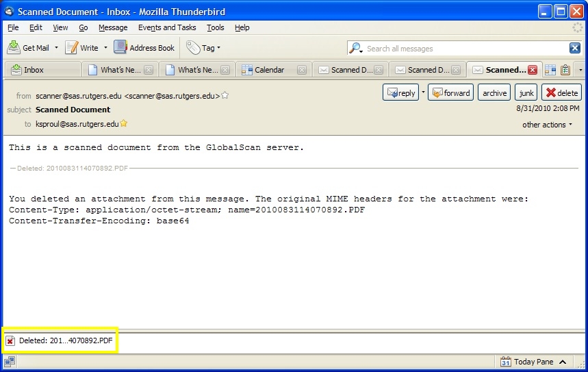Viewport: 588px width, 372px height.
Task: Click the Scanned Document subject text
Action: coord(73,110)
